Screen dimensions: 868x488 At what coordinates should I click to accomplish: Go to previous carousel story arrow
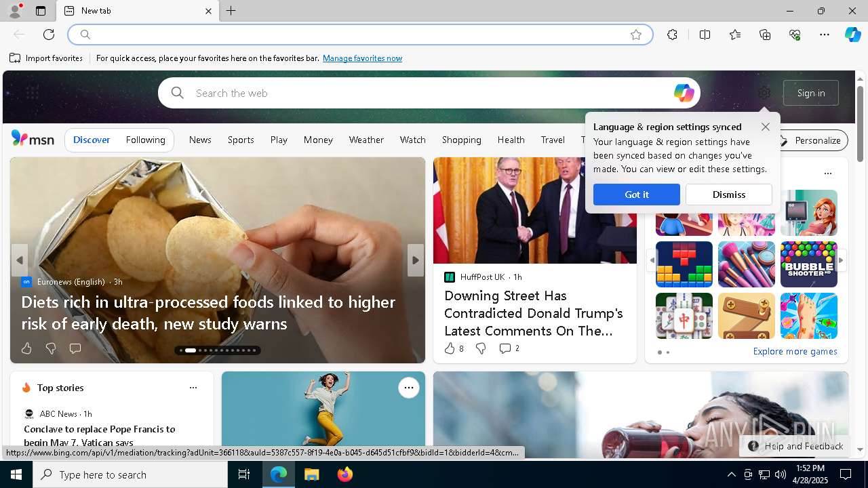(20, 260)
